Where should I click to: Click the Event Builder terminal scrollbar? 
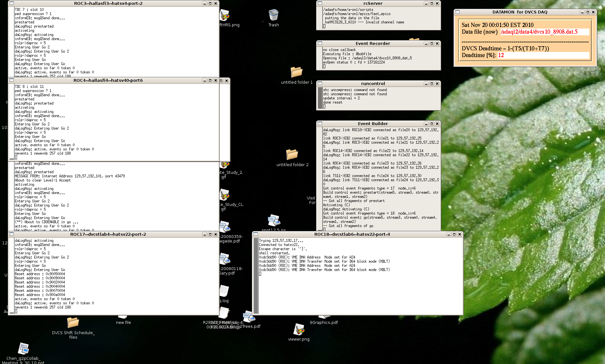tap(320, 179)
